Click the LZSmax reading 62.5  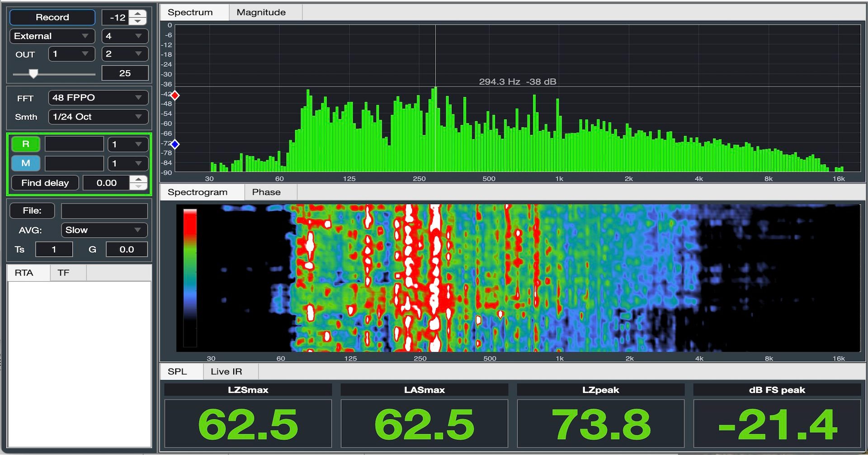pyautogui.click(x=248, y=424)
